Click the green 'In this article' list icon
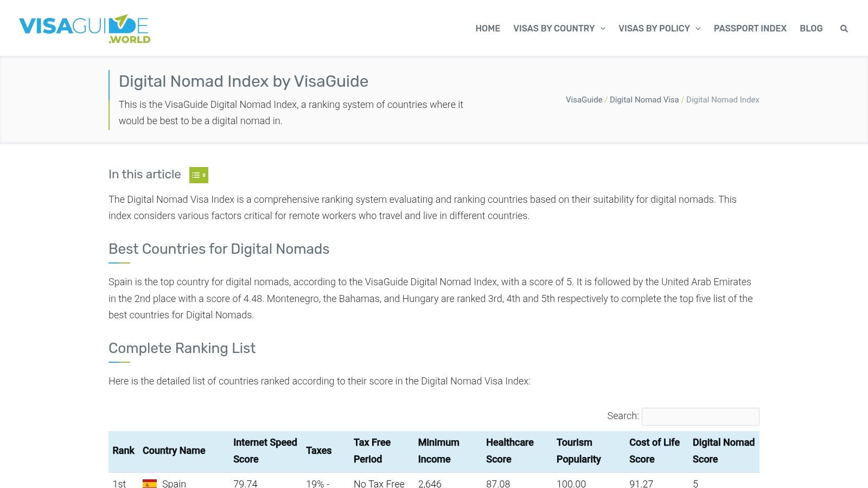 click(199, 175)
